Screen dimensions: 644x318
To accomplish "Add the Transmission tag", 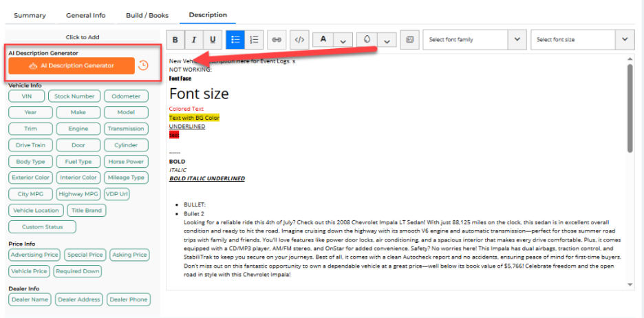I will coord(126,129).
